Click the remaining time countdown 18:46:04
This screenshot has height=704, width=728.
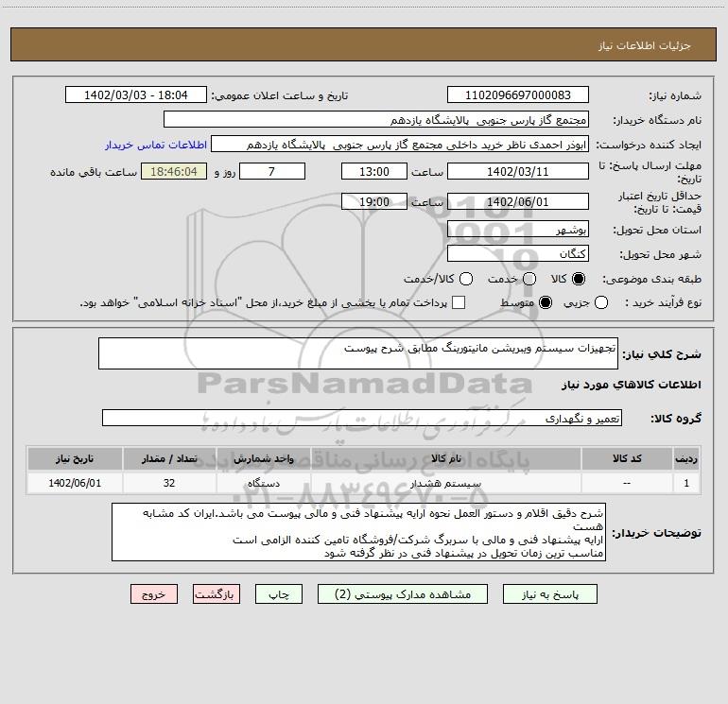[174, 171]
